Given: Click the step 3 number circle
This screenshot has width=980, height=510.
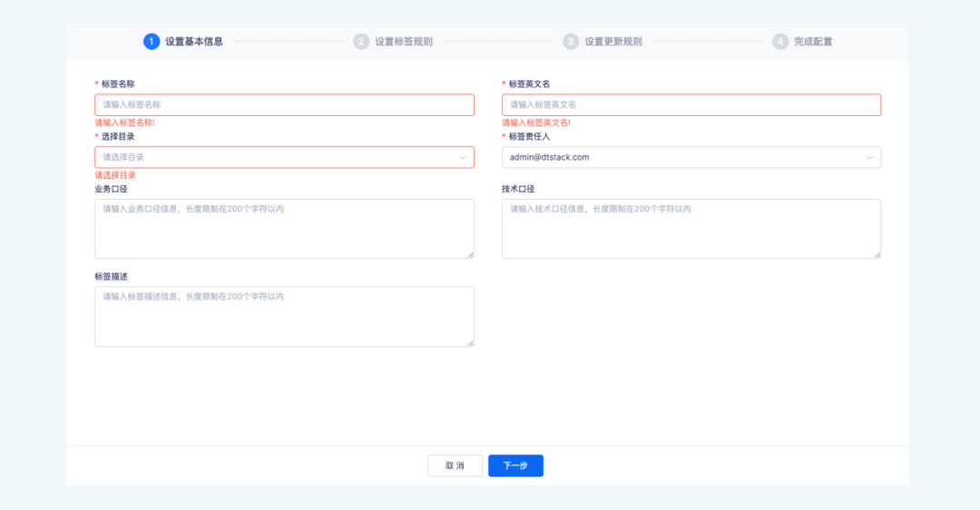Looking at the screenshot, I should pos(571,41).
